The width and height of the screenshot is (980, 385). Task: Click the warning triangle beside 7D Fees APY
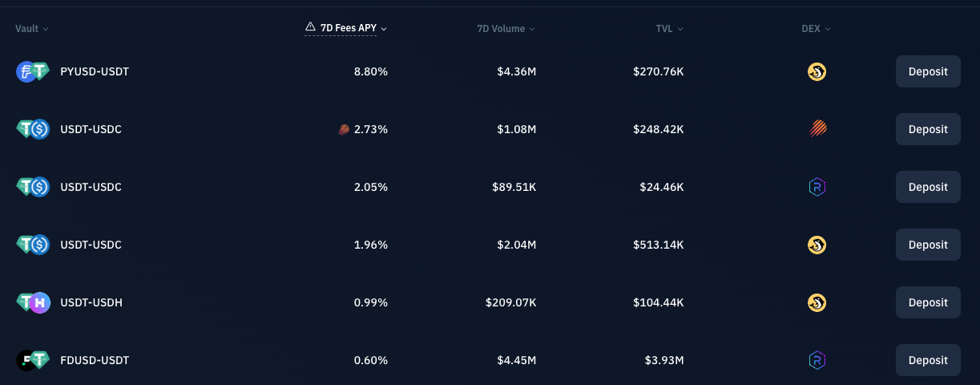(x=310, y=28)
